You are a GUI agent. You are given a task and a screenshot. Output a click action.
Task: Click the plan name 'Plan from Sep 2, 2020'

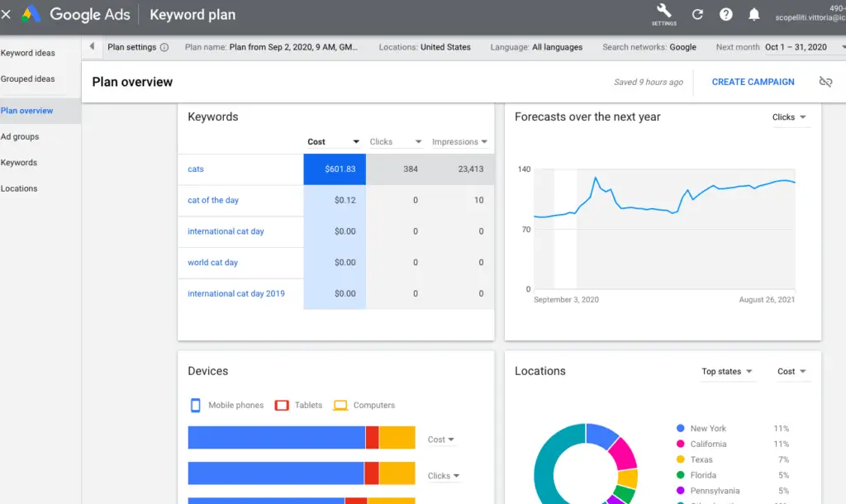click(293, 47)
